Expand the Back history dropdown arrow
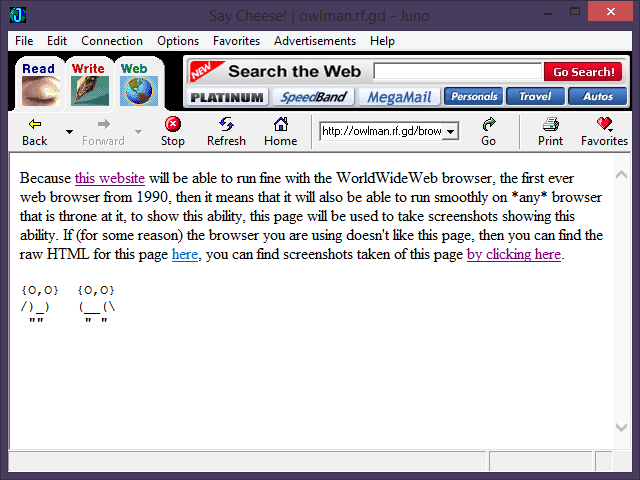The height and width of the screenshot is (480, 640). pos(69,131)
